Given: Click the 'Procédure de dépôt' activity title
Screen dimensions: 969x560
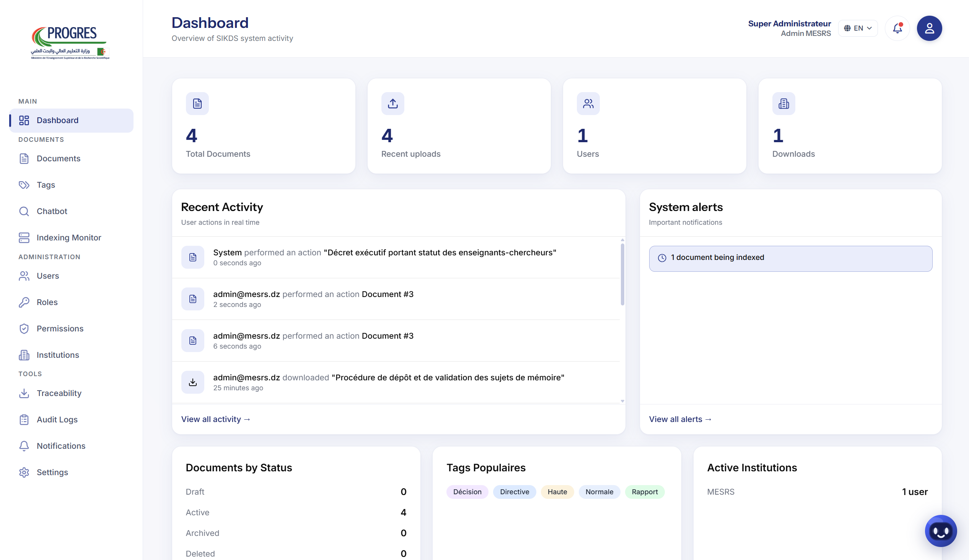Looking at the screenshot, I should pos(448,378).
